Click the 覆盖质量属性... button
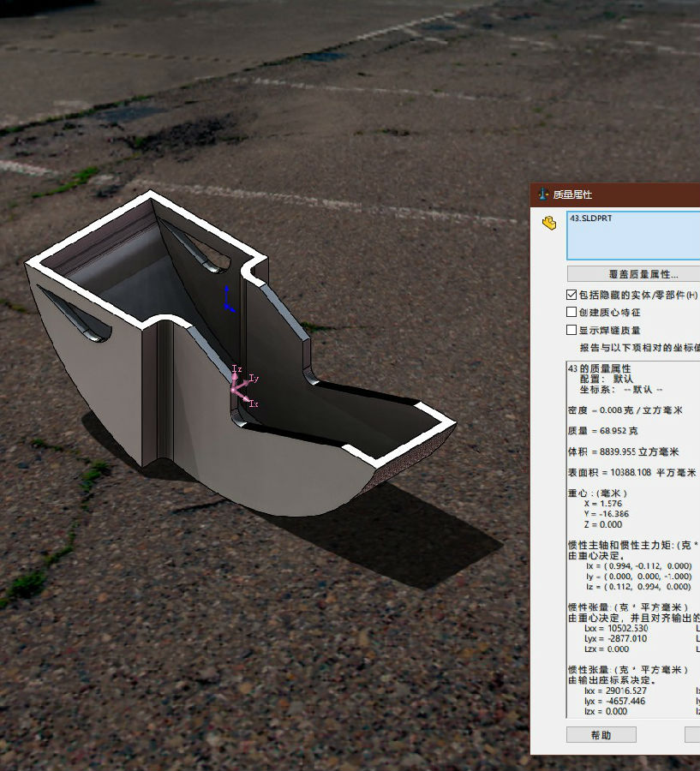The height and width of the screenshot is (771, 700). click(632, 274)
